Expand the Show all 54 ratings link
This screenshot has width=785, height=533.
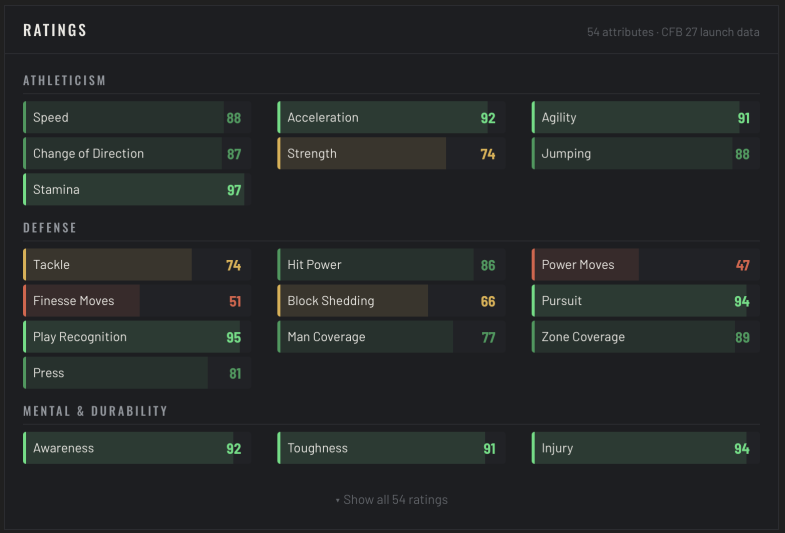(x=392, y=499)
